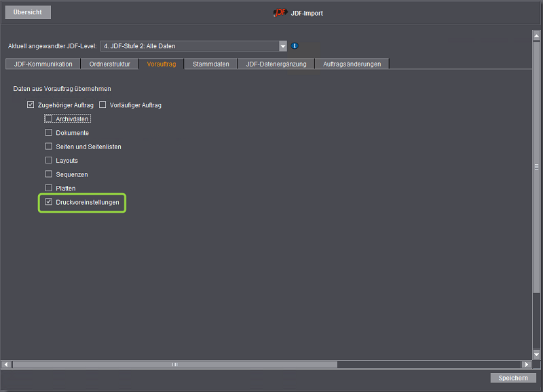
Task: Click the horizontal scrollbar thumb
Action: [x=174, y=364]
